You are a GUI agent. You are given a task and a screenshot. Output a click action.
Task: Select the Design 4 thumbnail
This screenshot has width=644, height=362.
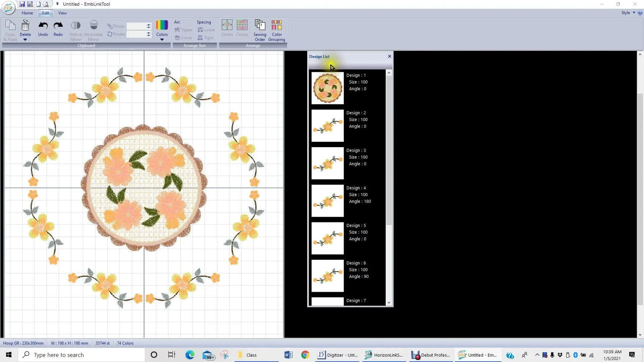(x=327, y=201)
